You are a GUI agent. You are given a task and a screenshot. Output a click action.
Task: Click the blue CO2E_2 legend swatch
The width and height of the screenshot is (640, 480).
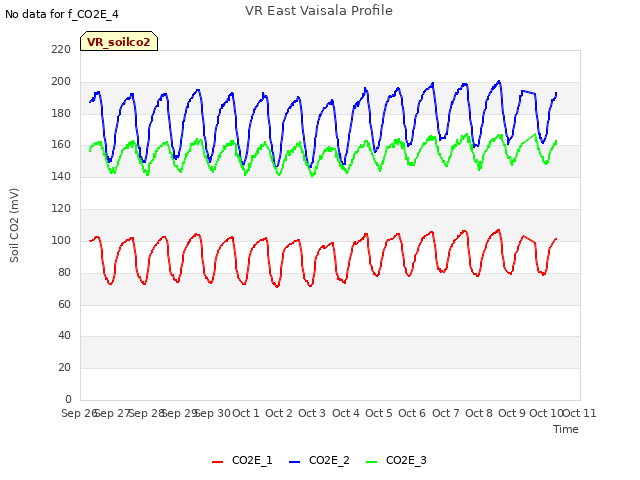(x=294, y=462)
